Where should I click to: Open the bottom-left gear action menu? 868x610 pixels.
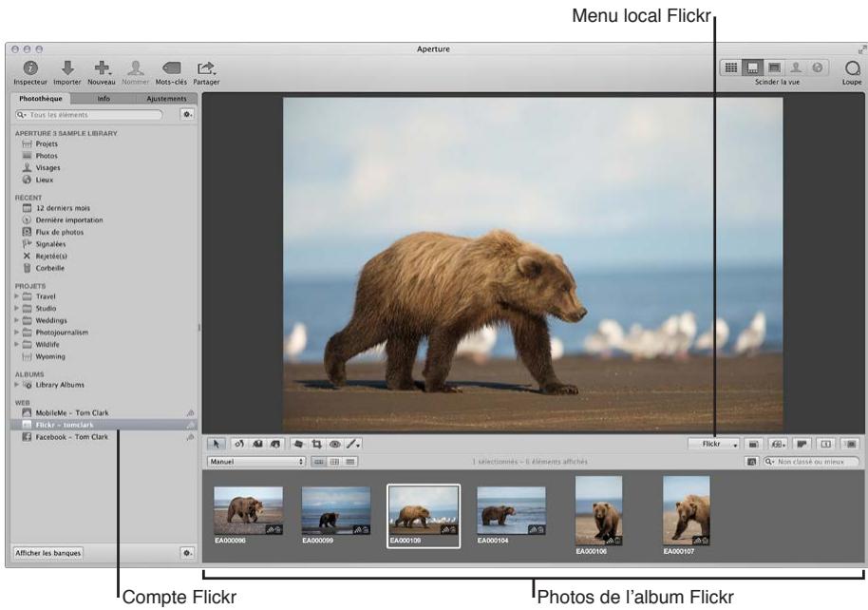pos(188,553)
